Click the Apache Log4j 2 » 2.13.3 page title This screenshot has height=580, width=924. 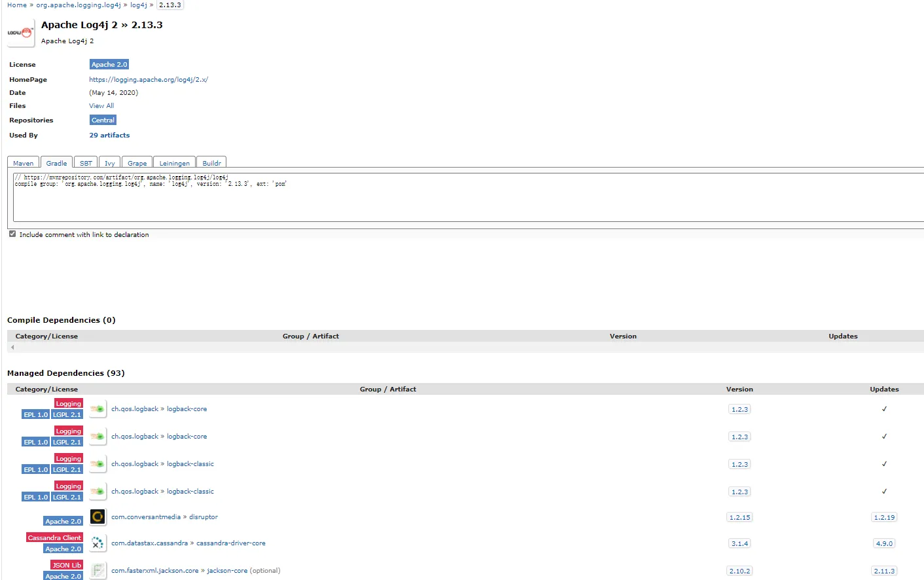point(102,25)
